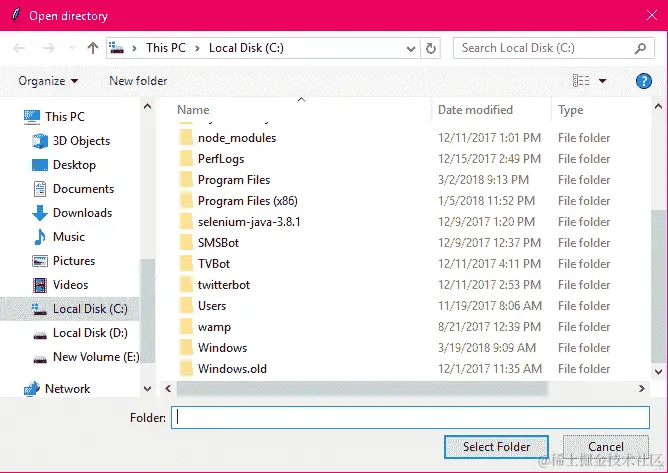
Task: Refresh the current folder listing
Action: coord(431,49)
